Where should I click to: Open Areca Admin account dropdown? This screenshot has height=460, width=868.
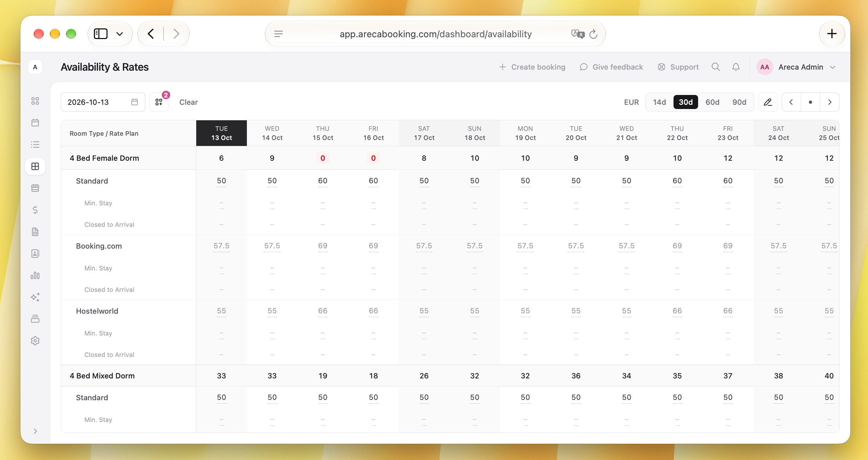coord(796,67)
